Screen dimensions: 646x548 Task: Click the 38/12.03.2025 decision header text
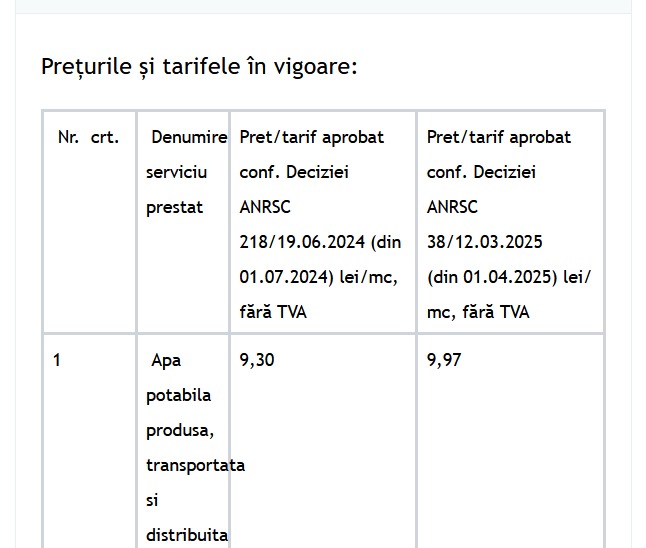click(484, 242)
